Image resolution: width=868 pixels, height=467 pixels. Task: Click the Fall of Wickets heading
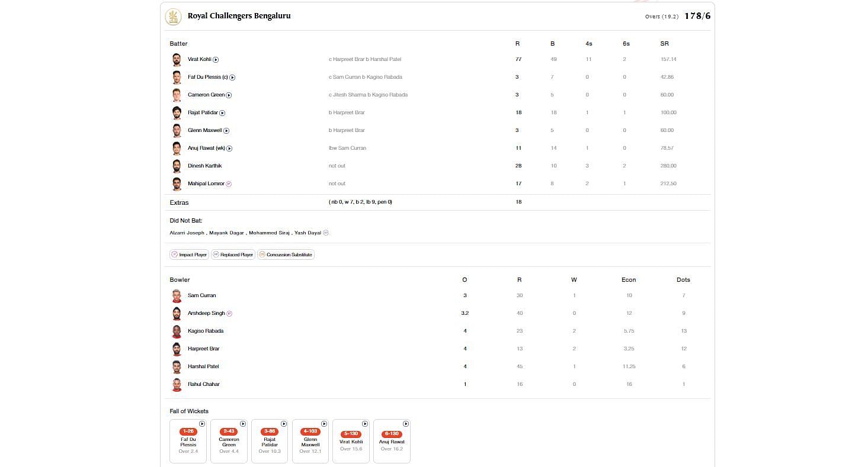click(189, 411)
